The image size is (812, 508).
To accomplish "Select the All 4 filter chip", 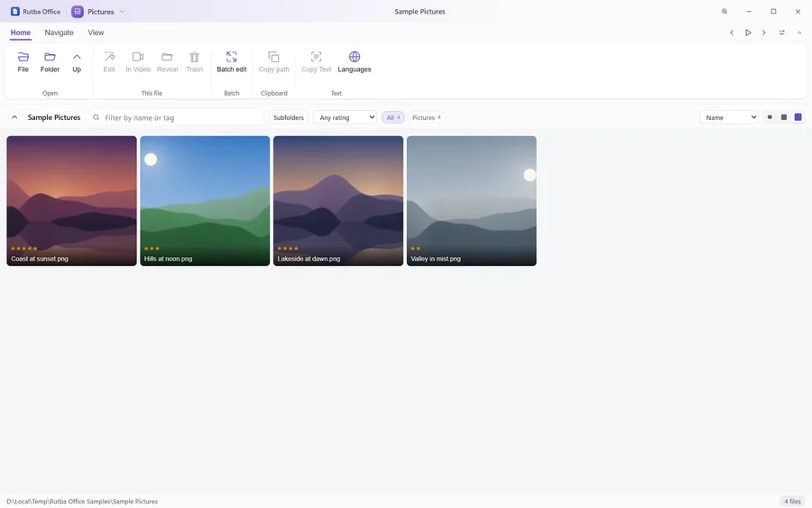I will pyautogui.click(x=393, y=117).
